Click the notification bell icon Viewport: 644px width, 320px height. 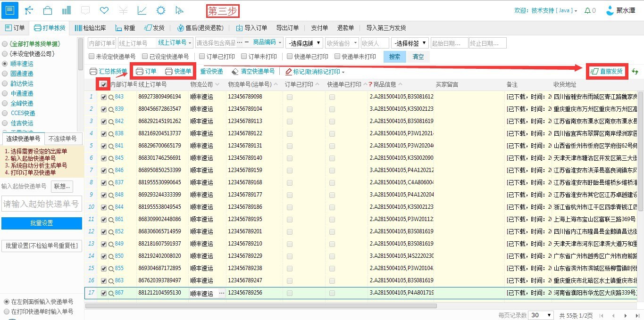click(587, 10)
